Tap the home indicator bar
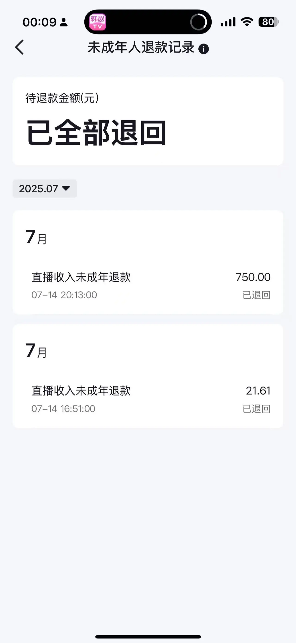296x644 pixels. 148,637
